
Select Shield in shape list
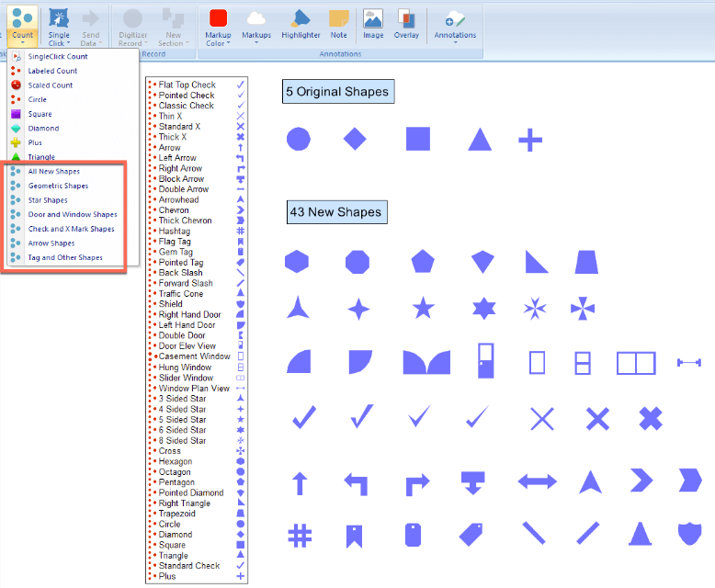(x=197, y=304)
